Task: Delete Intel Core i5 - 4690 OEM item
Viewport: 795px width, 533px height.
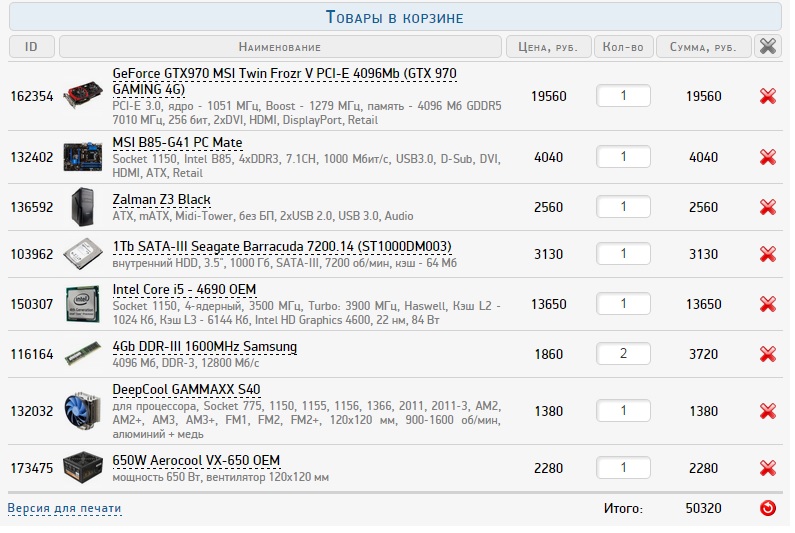Action: 768,305
